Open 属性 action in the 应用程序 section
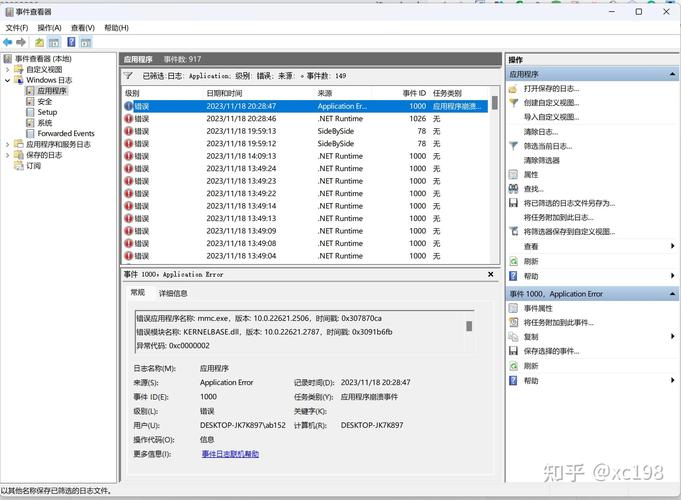681x500 pixels. 531,175
